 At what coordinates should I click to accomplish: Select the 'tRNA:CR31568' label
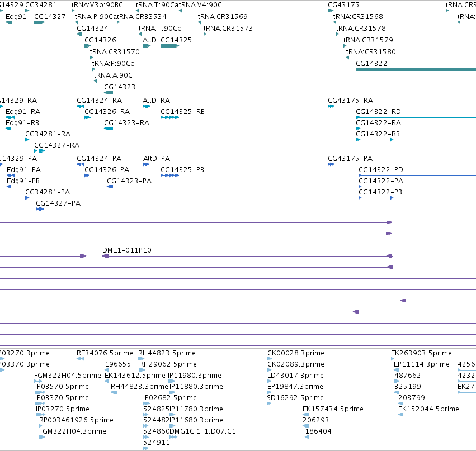tap(358, 16)
